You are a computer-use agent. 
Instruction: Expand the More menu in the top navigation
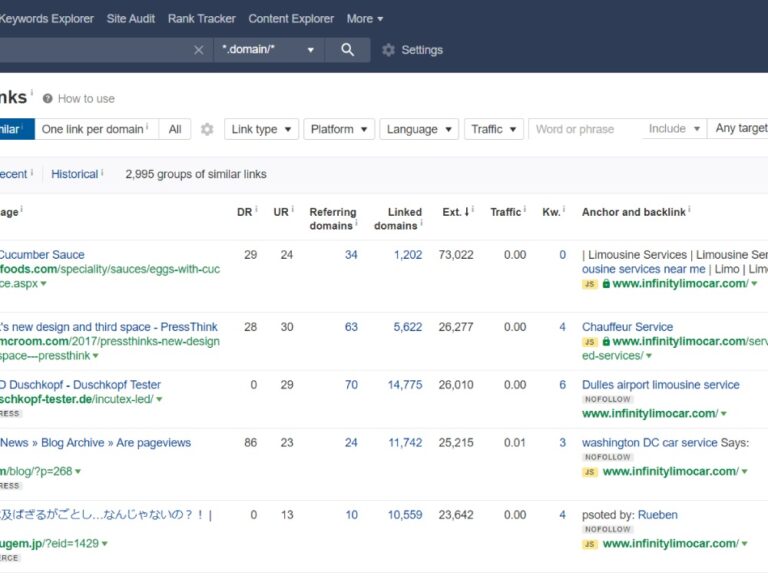coord(365,19)
